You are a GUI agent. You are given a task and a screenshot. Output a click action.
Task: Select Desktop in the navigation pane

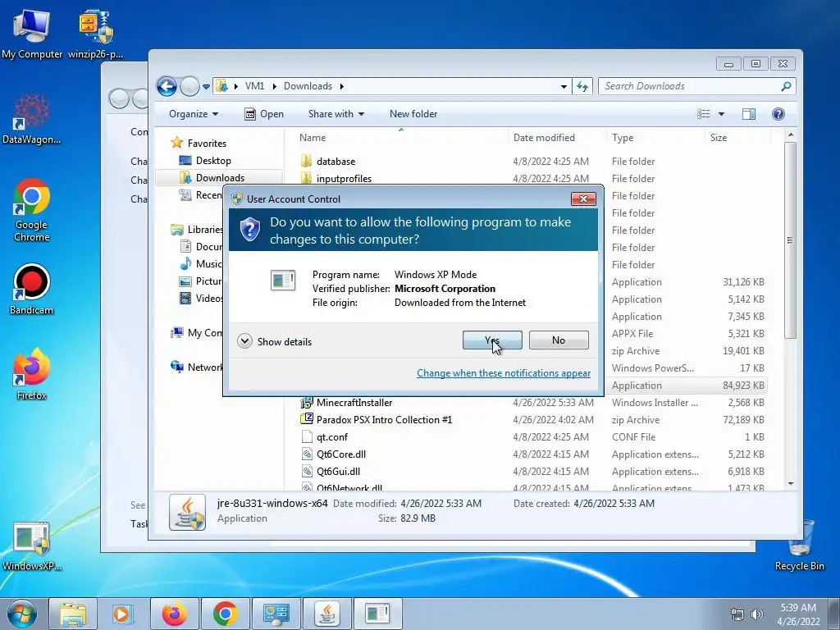tap(213, 161)
